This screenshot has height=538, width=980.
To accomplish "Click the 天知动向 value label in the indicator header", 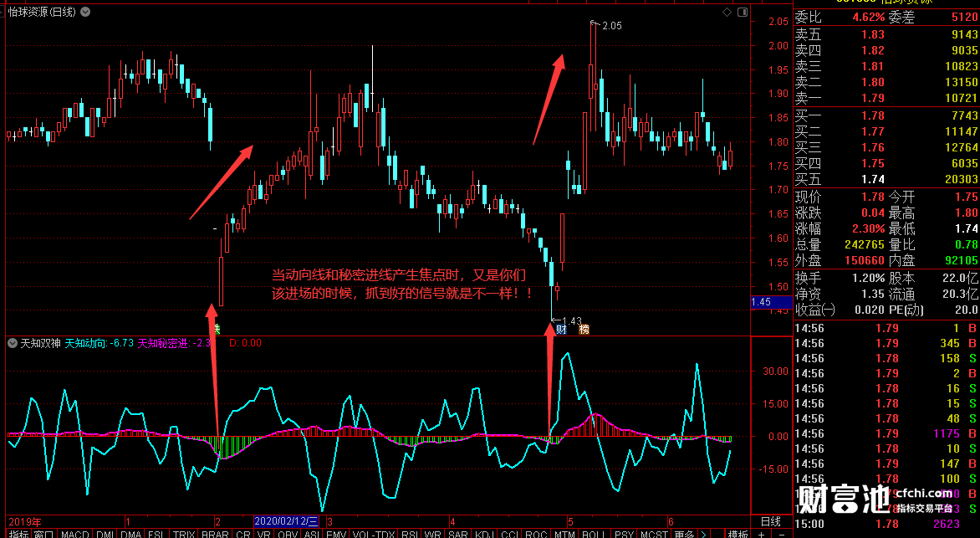I will click(100, 343).
